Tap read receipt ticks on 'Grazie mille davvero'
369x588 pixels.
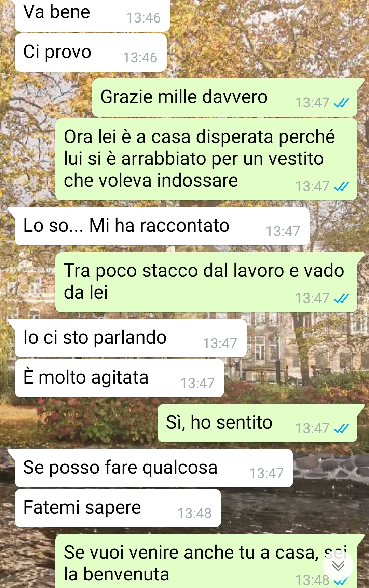341,103
